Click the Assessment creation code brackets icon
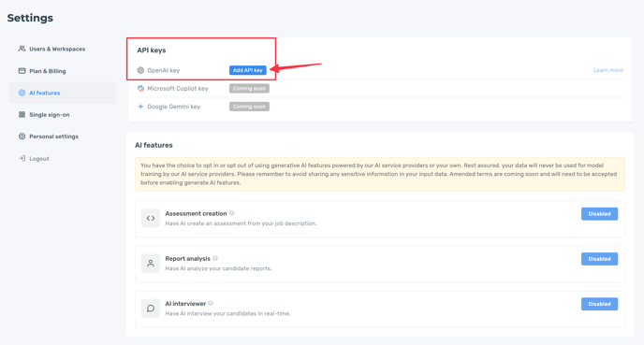Screen dimensions: 644x345 151,218
